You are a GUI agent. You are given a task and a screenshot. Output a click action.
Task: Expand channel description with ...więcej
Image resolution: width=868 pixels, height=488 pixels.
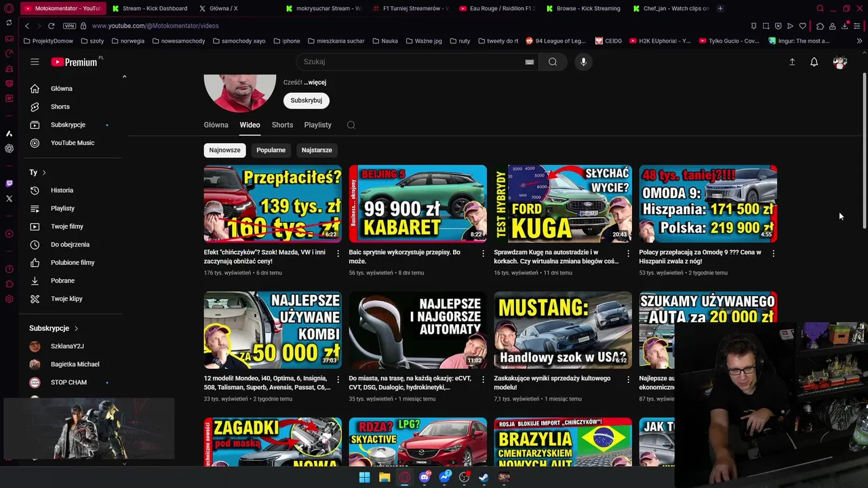[315, 82]
